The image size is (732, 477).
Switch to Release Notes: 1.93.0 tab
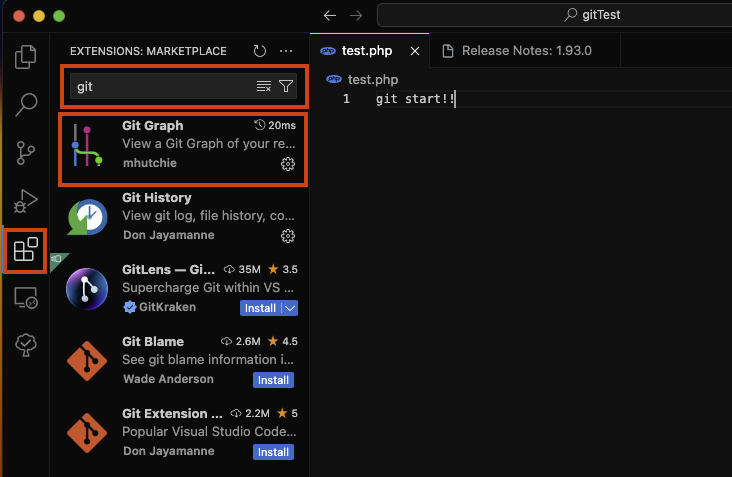527,50
